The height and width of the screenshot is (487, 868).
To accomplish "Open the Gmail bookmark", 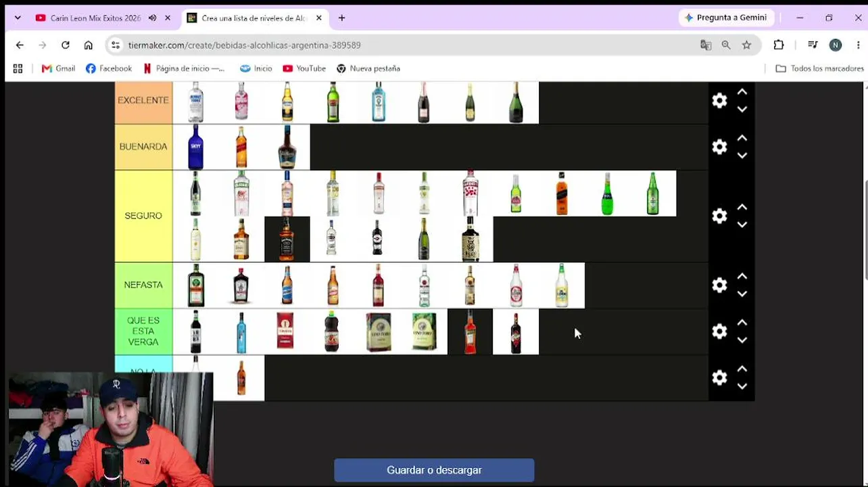I will pos(58,68).
